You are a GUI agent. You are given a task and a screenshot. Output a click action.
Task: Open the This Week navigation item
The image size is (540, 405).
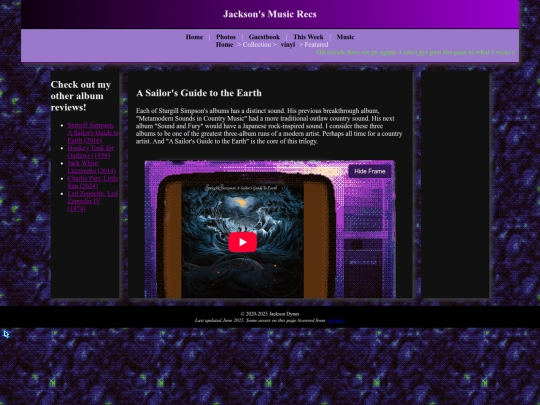coord(308,37)
